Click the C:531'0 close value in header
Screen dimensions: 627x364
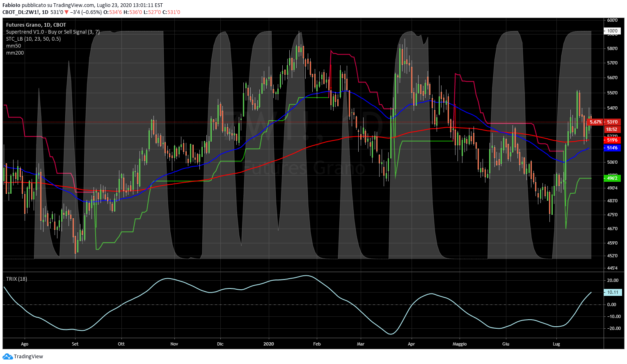(172, 12)
